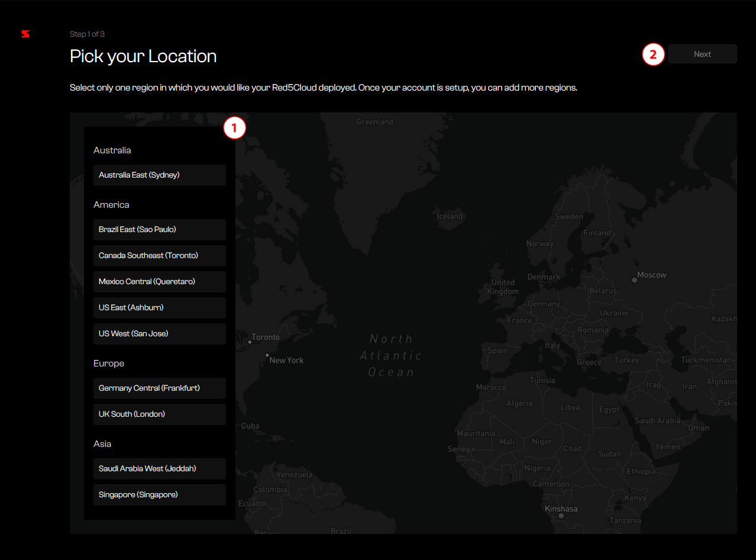Pick Germany Central (Frankfurt) region
The width and height of the screenshot is (756, 560).
pos(160,388)
